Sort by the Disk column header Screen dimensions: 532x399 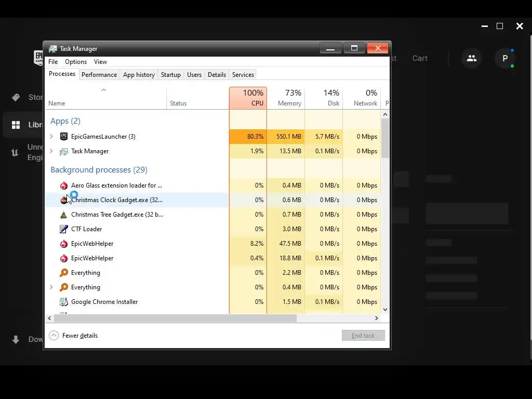(x=324, y=98)
